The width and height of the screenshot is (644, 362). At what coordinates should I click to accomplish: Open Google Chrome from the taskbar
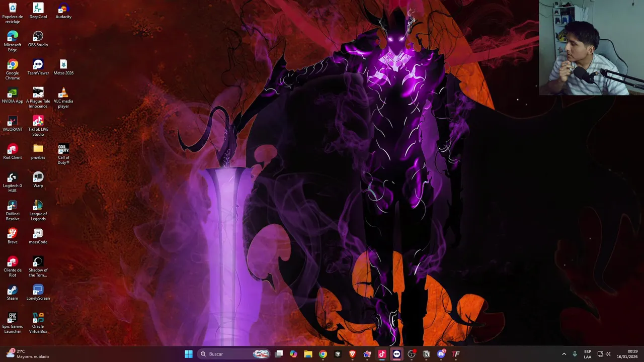323,354
